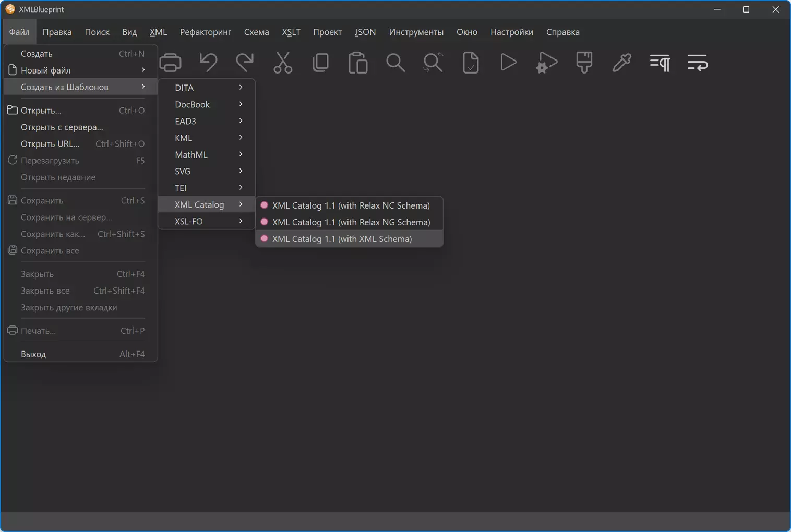Viewport: 791px width, 532px height.
Task: Open the XSLT menu
Action: 291,32
